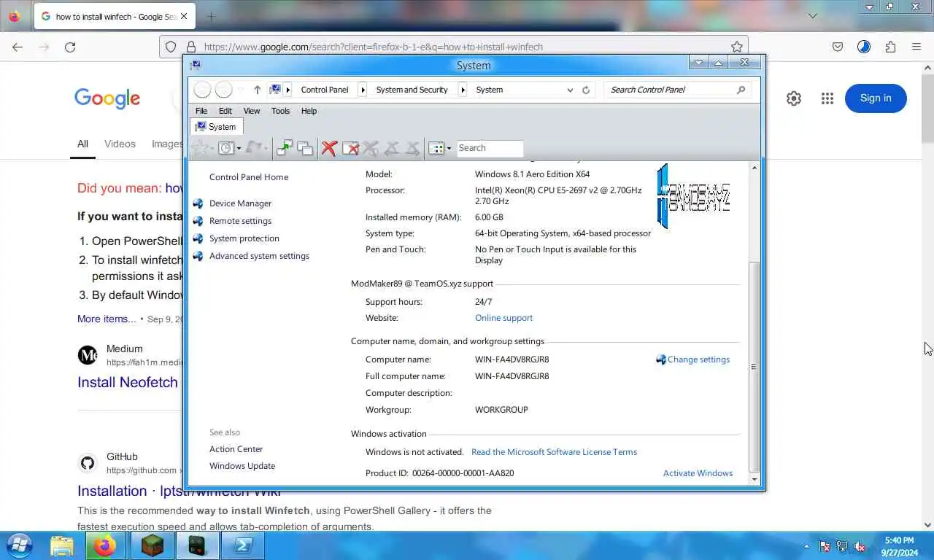Expand the arrow after System and Security breadcrumb
Screen dimensions: 934x560
(x=463, y=90)
